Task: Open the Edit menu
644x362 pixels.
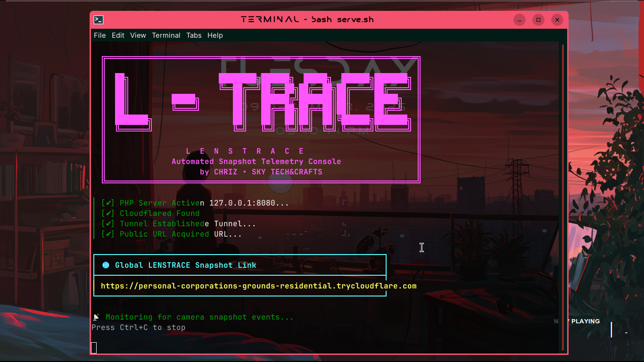Action: [x=118, y=35]
